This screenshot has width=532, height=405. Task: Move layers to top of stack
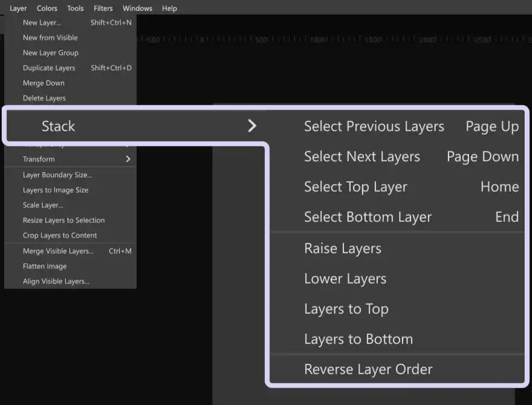pos(346,309)
